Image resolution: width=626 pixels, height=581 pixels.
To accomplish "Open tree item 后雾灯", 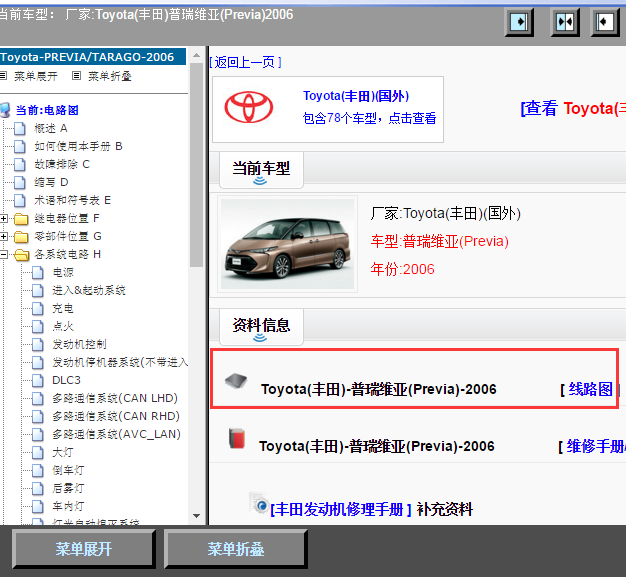I will (68, 489).
